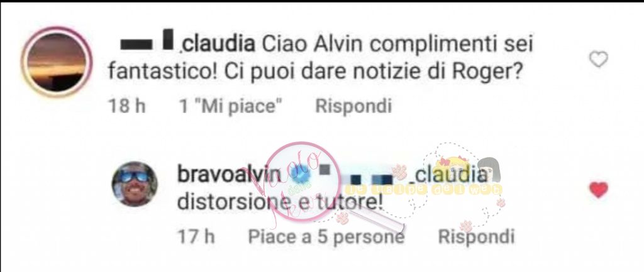Open the bravoalvin username link

[x=229, y=175]
